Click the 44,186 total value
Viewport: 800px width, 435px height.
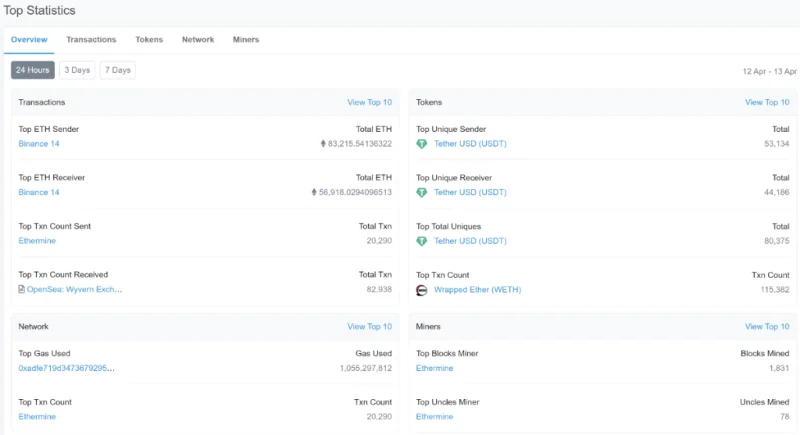777,192
